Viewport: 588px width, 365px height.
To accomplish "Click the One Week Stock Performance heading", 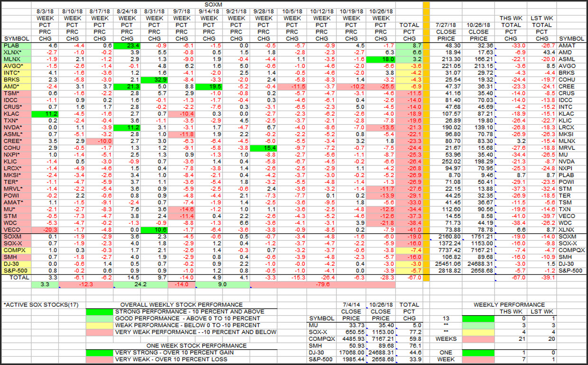I will click(x=181, y=346).
